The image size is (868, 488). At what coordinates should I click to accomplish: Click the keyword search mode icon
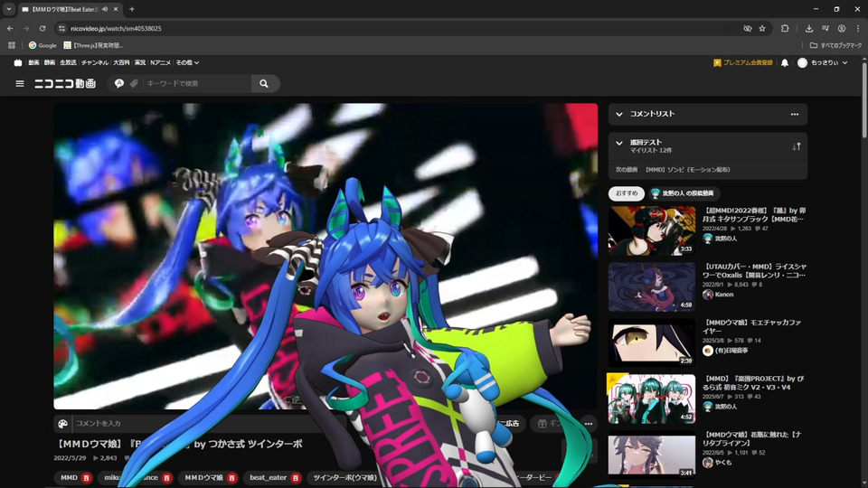tap(119, 83)
